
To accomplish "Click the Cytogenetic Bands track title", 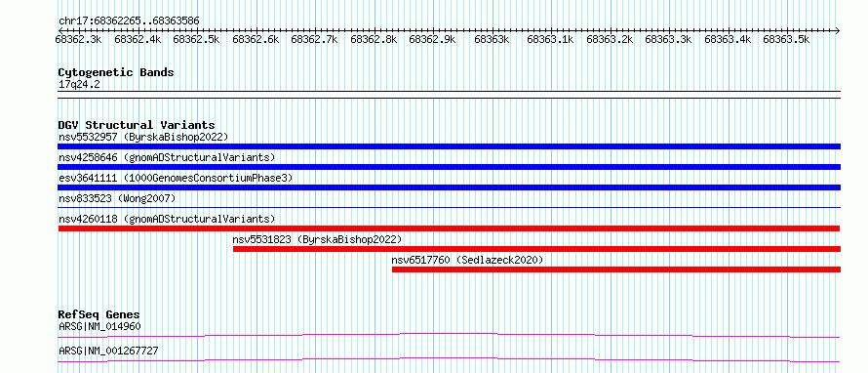I will coord(116,72).
